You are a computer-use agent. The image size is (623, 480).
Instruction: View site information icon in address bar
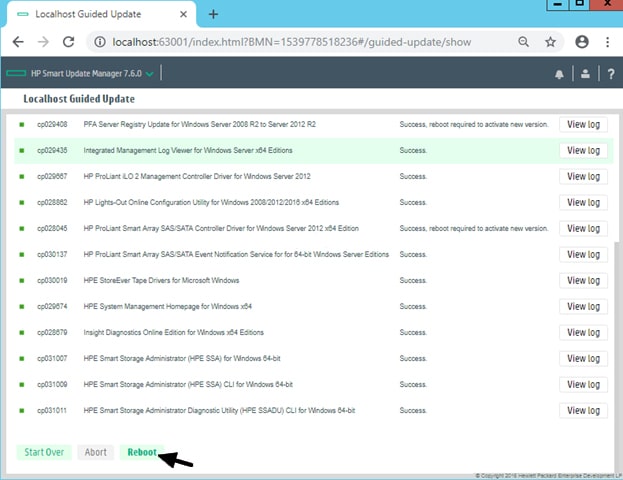[x=100, y=42]
